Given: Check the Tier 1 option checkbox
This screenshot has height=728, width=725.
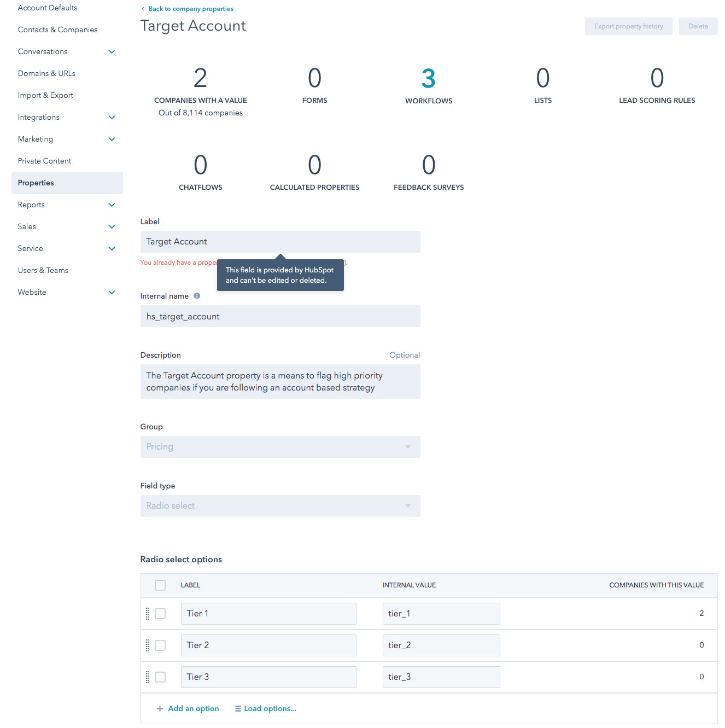Looking at the screenshot, I should [160, 614].
